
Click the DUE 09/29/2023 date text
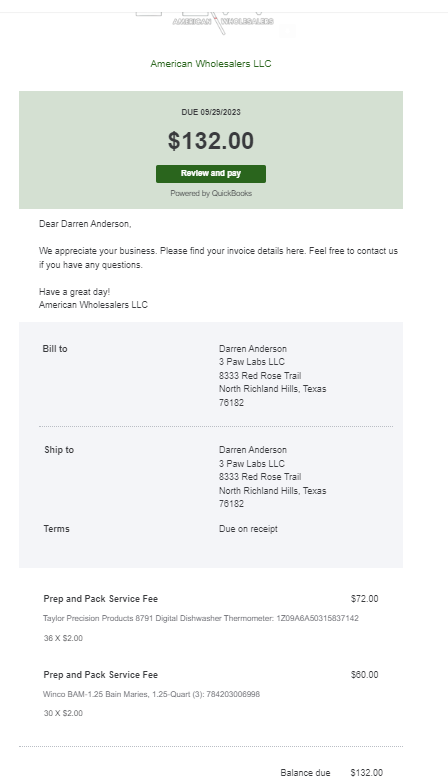(x=211, y=112)
